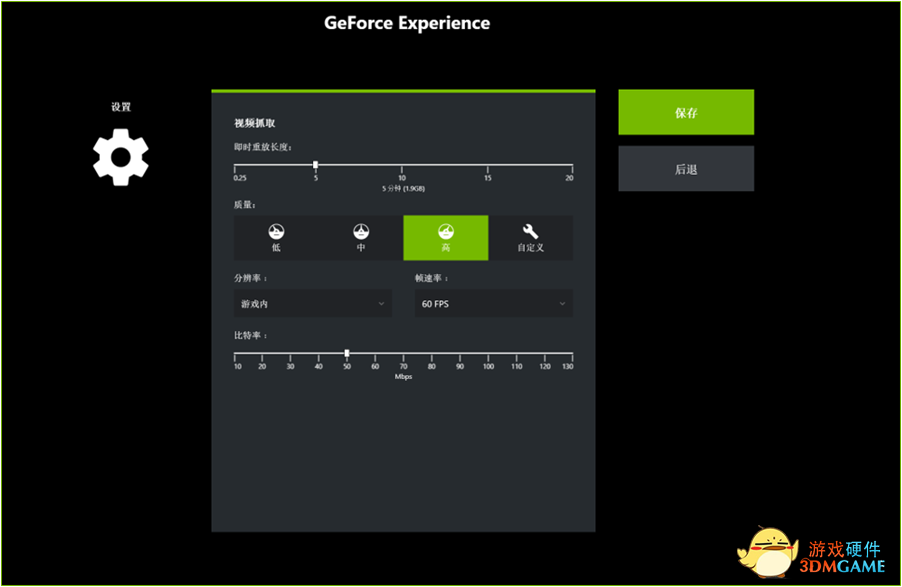
Task: Click the 100 tick label on bitrate slider
Action: tap(488, 366)
